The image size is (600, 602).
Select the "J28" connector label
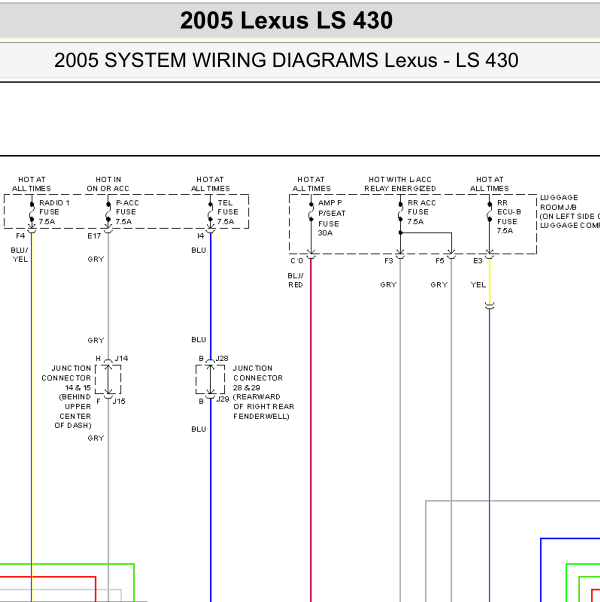(222, 359)
